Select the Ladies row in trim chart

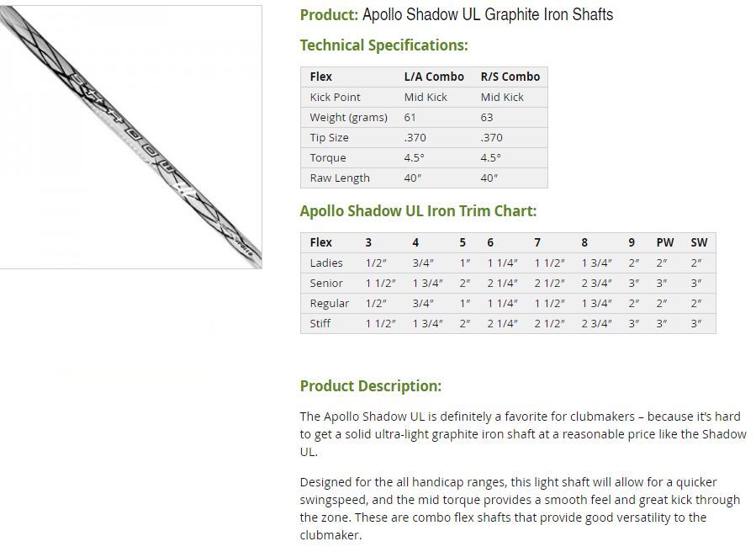pos(508,263)
